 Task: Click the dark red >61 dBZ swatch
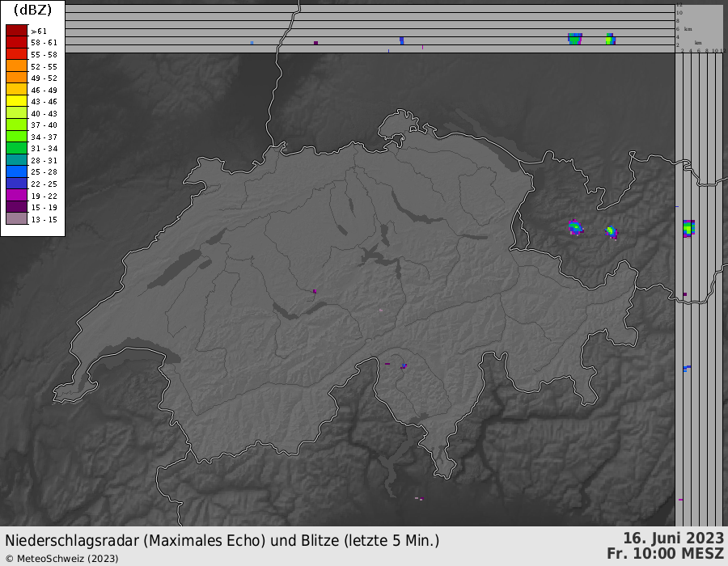point(16,30)
